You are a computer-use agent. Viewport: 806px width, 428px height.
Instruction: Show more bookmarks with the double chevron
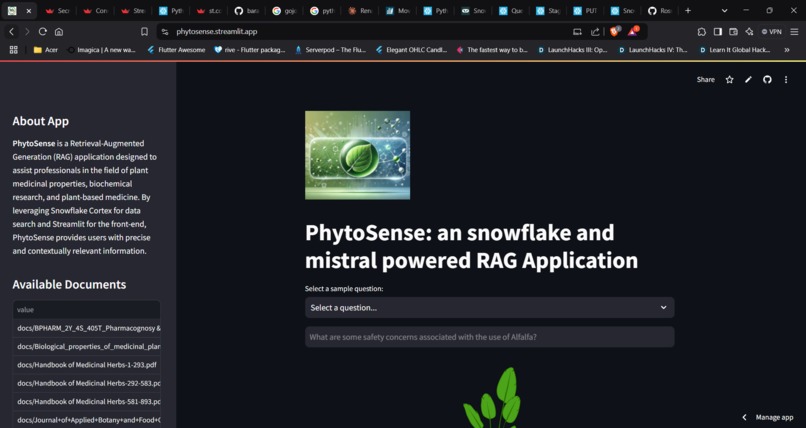tap(786, 50)
